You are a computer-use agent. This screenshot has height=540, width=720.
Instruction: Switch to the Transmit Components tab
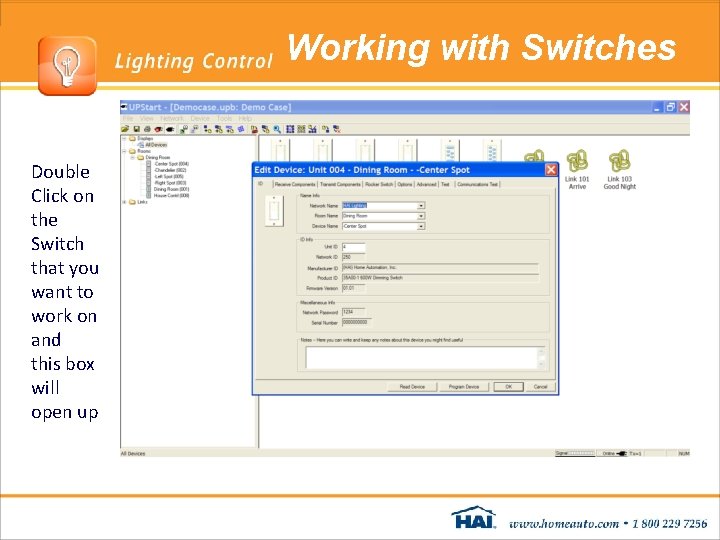pyautogui.click(x=340, y=184)
